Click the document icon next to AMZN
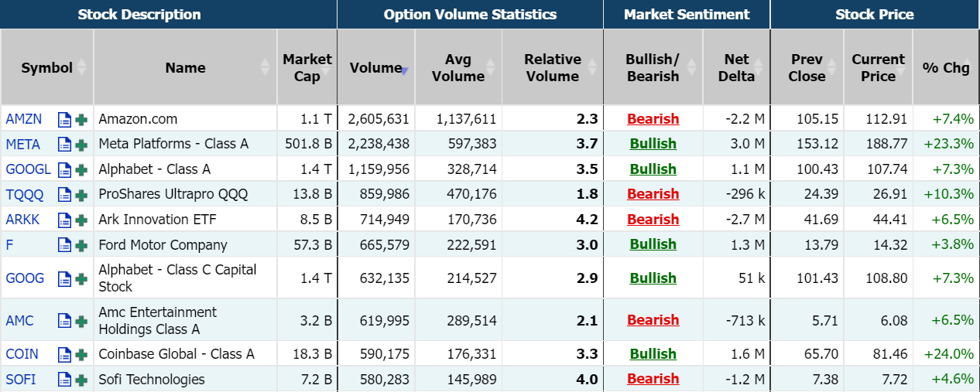This screenshot has height=392, width=980. pyautogui.click(x=65, y=120)
